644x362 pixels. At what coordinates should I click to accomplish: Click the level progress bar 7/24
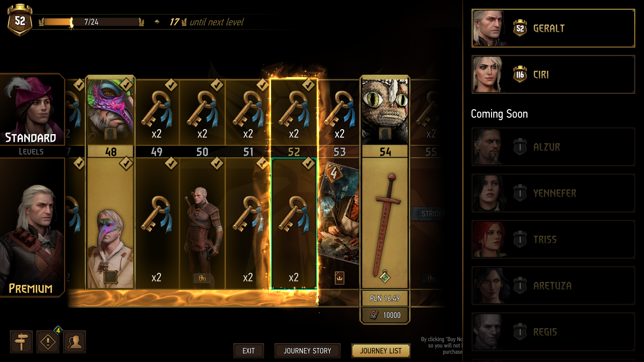tap(91, 22)
